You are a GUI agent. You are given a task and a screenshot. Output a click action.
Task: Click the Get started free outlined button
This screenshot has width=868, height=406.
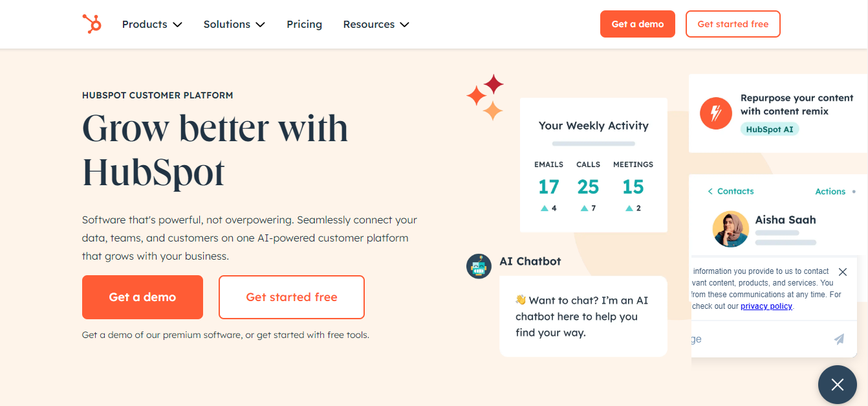(x=291, y=297)
